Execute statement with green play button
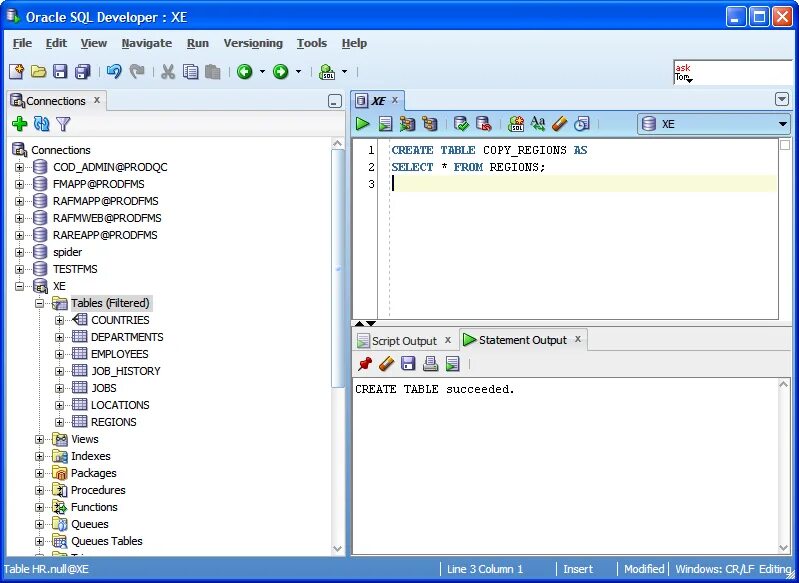799x583 pixels. click(363, 124)
